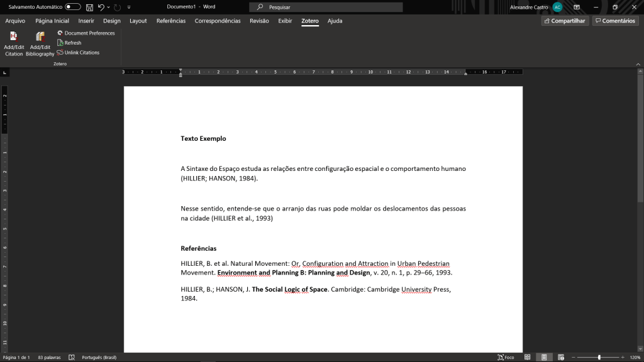644x362 pixels.
Task: Click the Undo arrow icon
Action: pyautogui.click(x=101, y=7)
